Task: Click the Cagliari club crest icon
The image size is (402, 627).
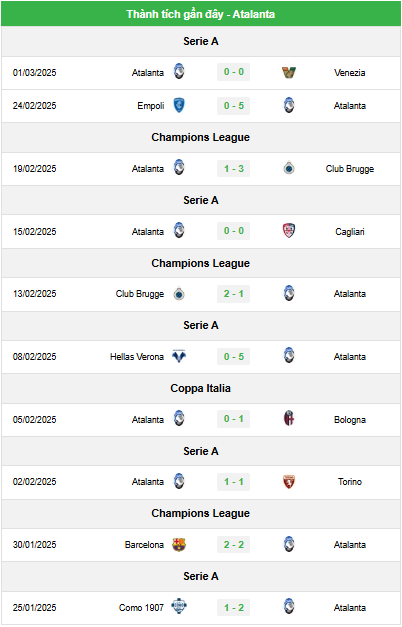Action: 289,231
